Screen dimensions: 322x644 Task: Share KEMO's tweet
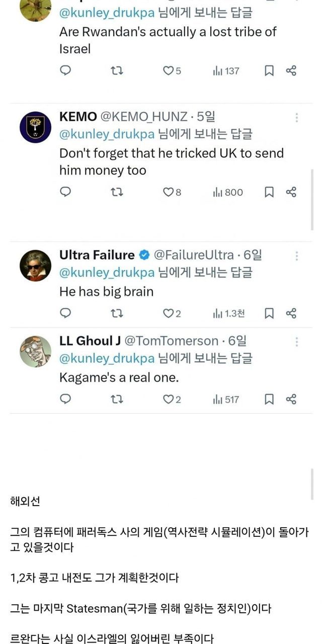pyautogui.click(x=291, y=192)
